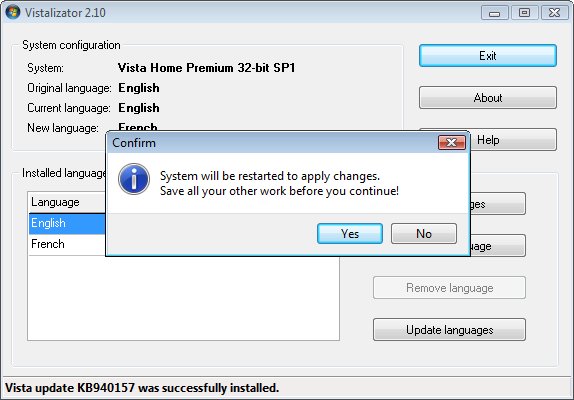Screen dimensions: 574x400
Task: Click the restart warning message text
Action: coord(279,183)
